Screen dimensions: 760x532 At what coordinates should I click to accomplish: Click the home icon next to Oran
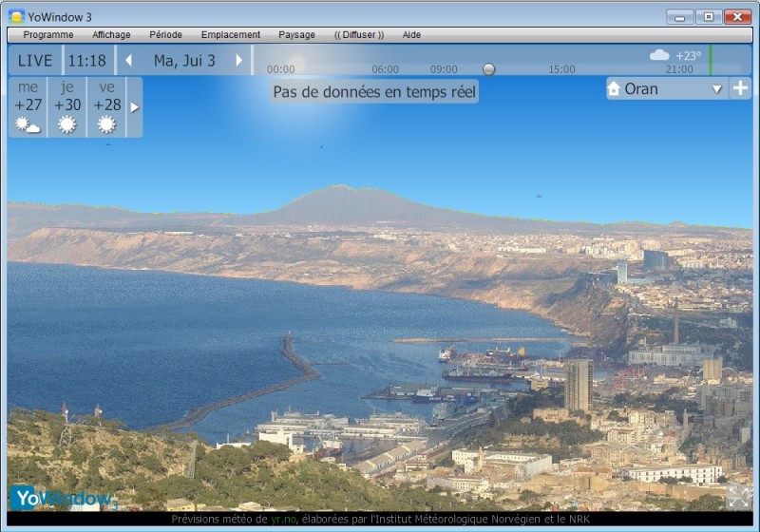pyautogui.click(x=614, y=88)
